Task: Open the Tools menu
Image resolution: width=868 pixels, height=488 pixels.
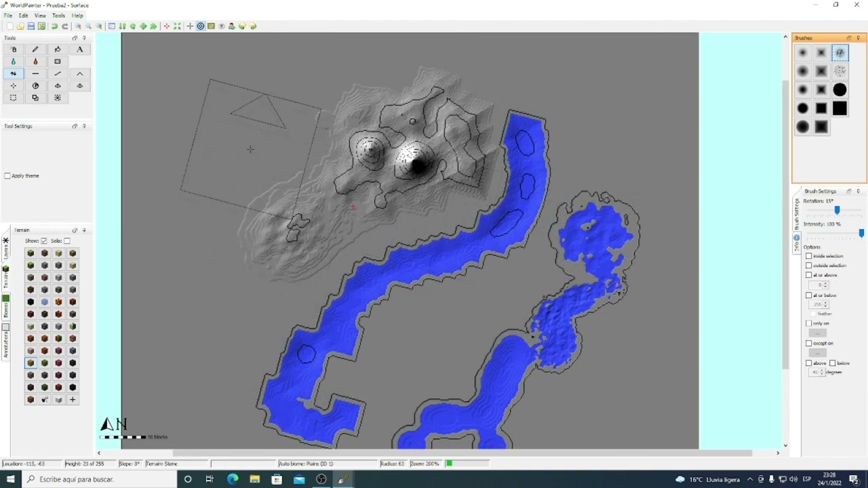Action: (59, 16)
